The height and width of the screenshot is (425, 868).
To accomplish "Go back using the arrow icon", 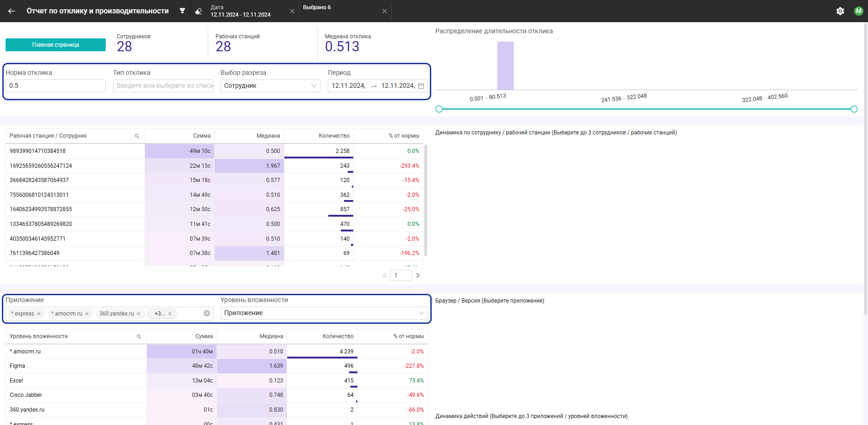I will click(12, 11).
